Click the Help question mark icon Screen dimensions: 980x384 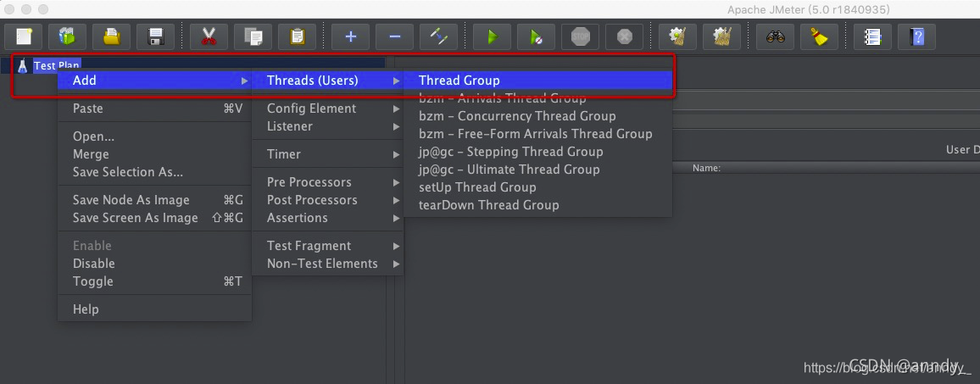pos(917,37)
